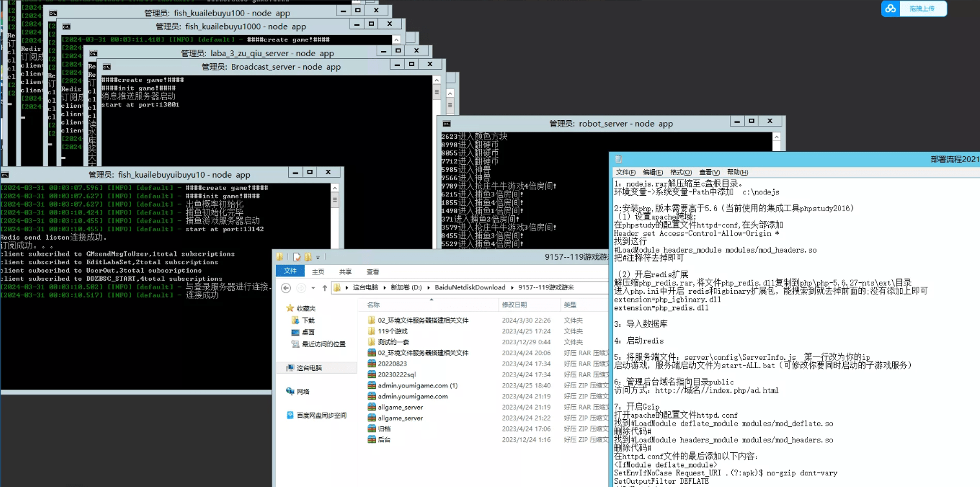The height and width of the screenshot is (487, 980).
Task: Select the 20230222sql RAR archive
Action: coord(397,375)
